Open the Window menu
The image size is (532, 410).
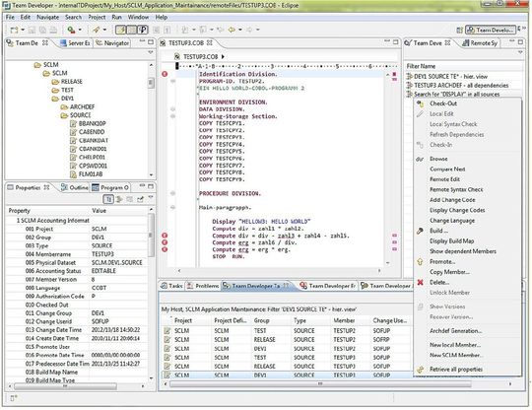click(x=138, y=17)
